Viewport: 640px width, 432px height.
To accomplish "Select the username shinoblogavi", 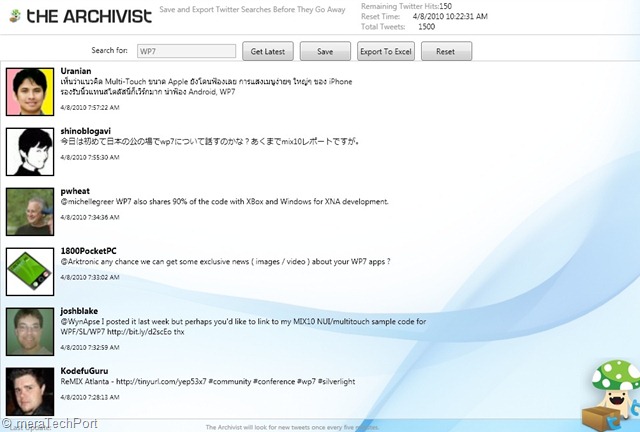I will pyautogui.click(x=86, y=131).
